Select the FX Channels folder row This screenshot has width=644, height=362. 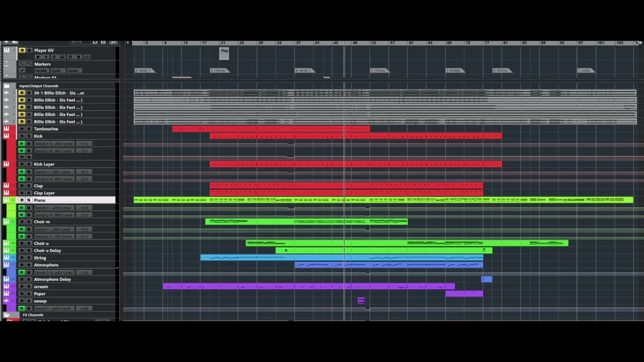[x=60, y=315]
